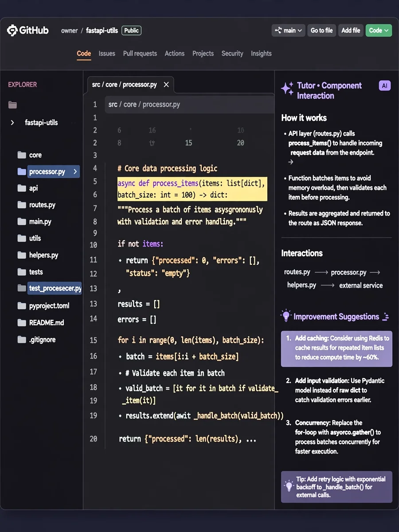Image resolution: width=399 pixels, height=532 pixels.
Task: Open main.py in the explorer
Action: coord(40,222)
